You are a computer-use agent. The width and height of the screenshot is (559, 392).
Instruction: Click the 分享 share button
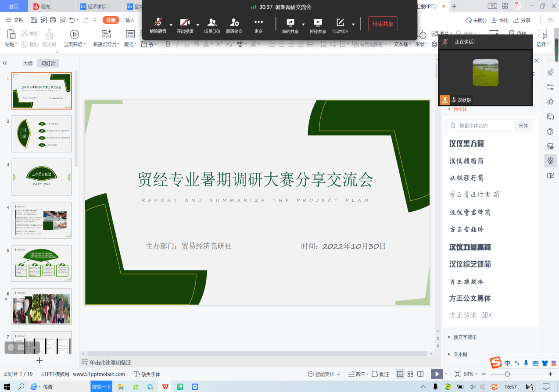click(521, 20)
